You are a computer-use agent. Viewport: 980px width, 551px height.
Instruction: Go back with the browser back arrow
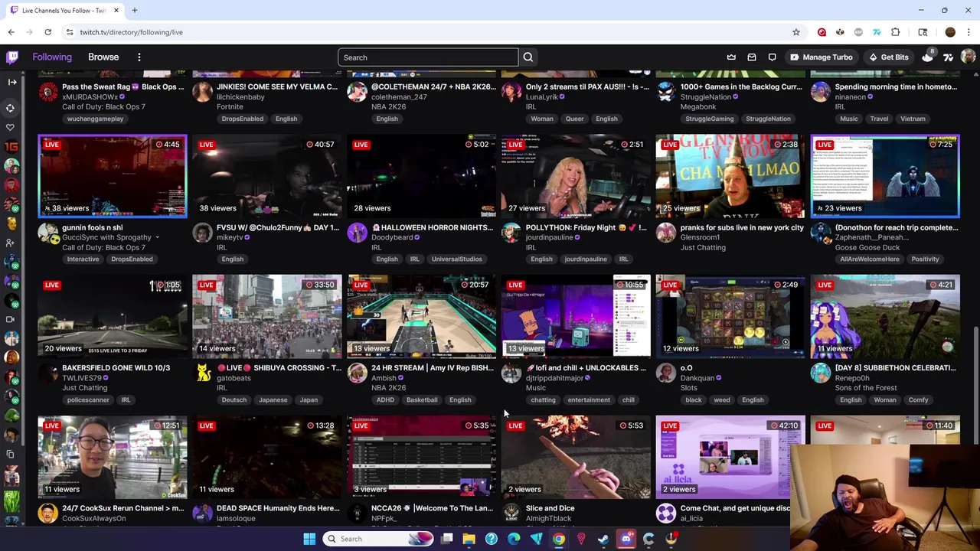[x=11, y=32]
